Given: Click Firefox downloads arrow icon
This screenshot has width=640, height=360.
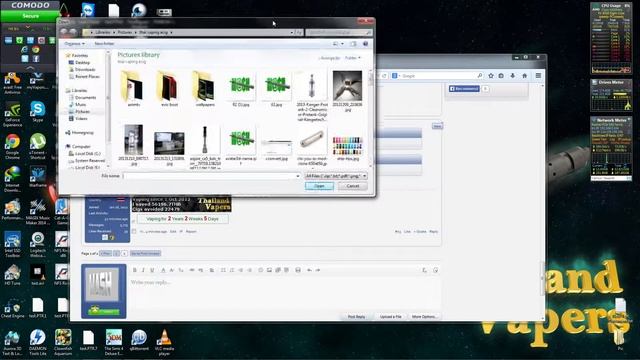Looking at the screenshot, I should 513,76.
